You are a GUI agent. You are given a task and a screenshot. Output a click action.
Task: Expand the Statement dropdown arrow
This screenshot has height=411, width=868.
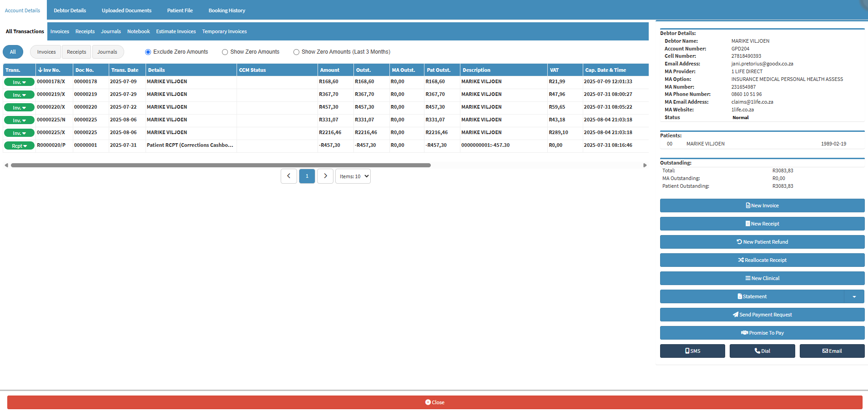[x=854, y=296]
